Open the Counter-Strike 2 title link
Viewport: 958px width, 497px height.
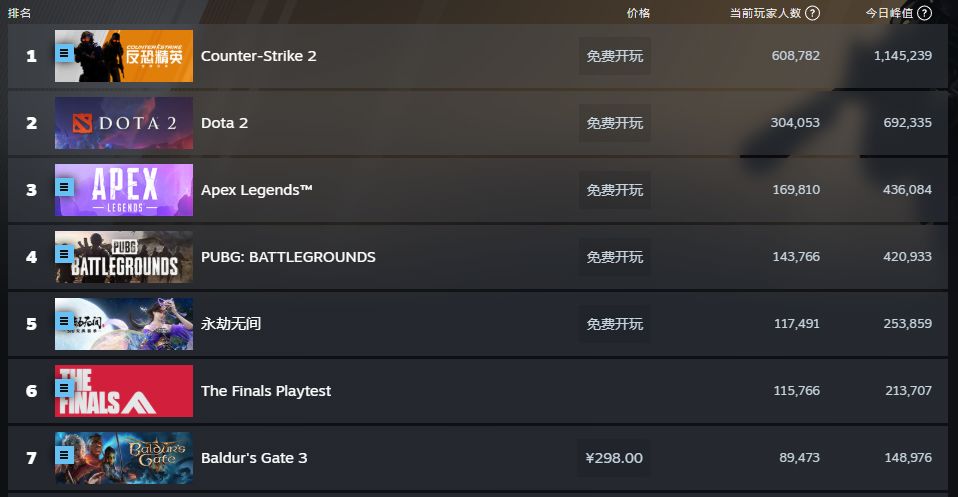[x=258, y=56]
